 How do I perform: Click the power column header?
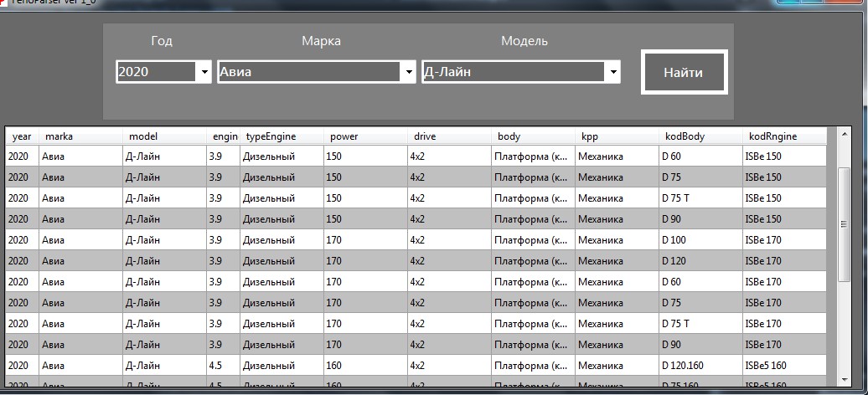(x=366, y=136)
